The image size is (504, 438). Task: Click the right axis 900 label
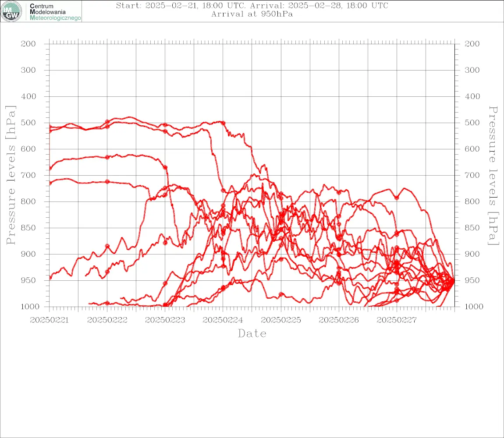click(x=472, y=254)
